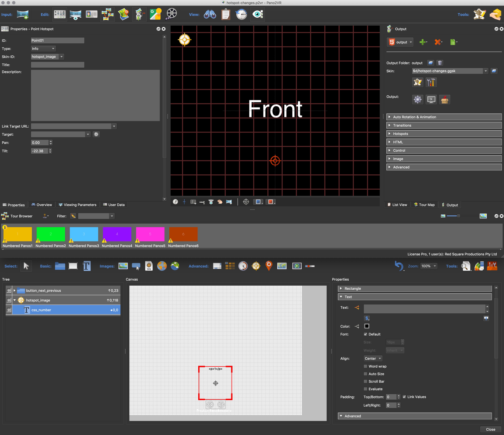Image resolution: width=504 pixels, height=435 pixels.
Task: Switch to the List View tab
Action: coord(397,205)
